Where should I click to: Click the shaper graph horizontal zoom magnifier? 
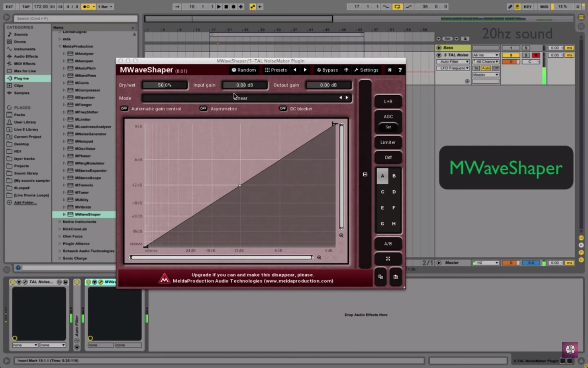click(x=319, y=258)
